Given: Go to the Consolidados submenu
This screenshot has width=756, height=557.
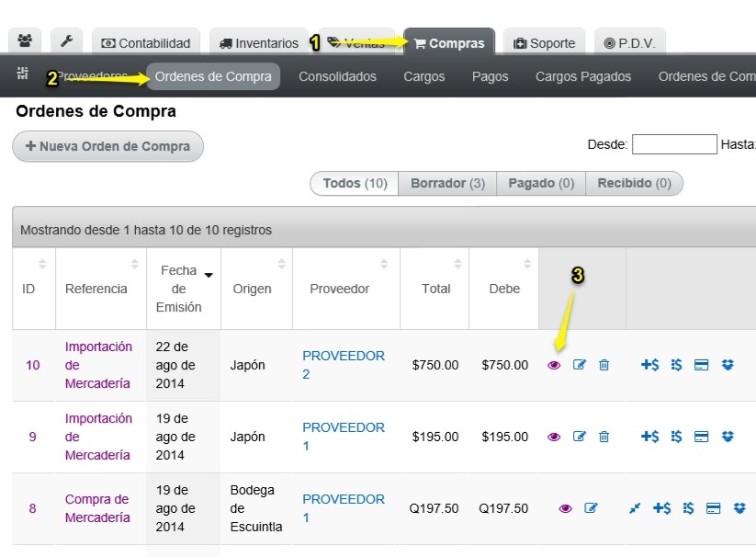Looking at the screenshot, I should [337, 76].
